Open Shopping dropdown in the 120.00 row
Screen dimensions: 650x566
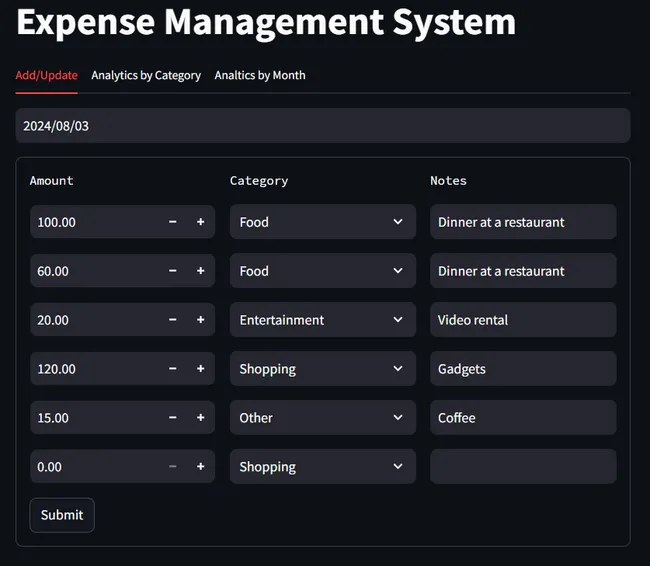point(323,369)
